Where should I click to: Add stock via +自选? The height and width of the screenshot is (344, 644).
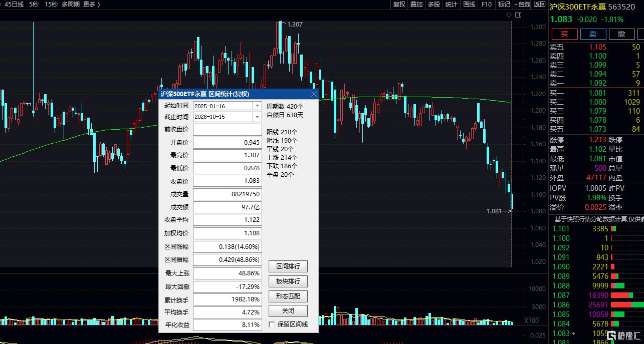522,5
